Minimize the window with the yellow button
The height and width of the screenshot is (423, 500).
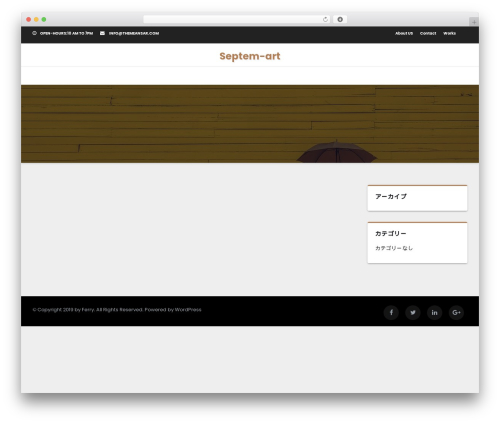tap(36, 19)
